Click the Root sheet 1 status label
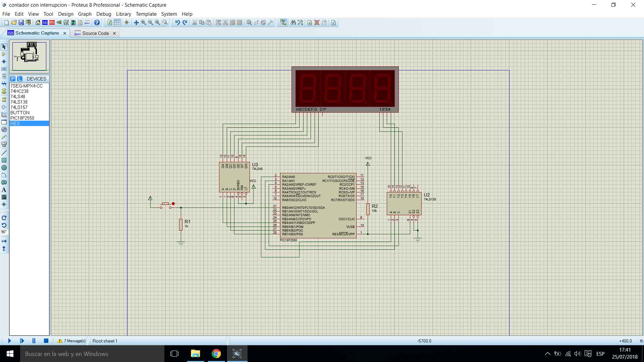This screenshot has width=644, height=362. pos(105,341)
